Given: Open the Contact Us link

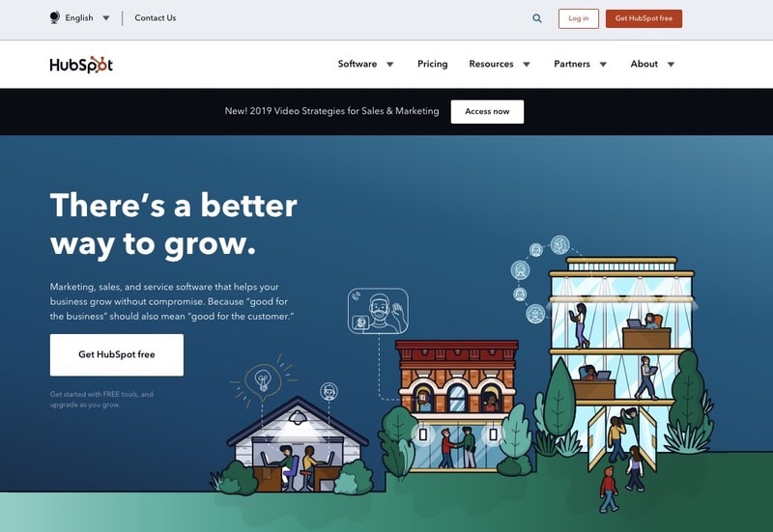Looking at the screenshot, I should 156,17.
